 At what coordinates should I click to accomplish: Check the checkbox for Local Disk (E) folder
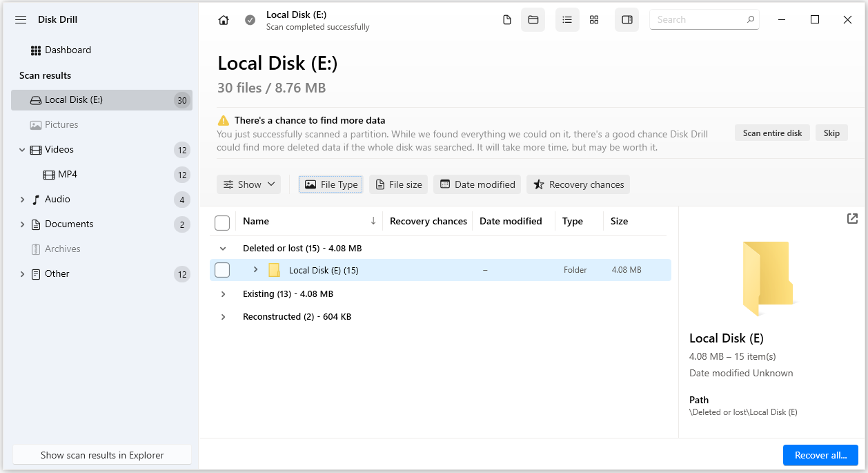coord(222,269)
